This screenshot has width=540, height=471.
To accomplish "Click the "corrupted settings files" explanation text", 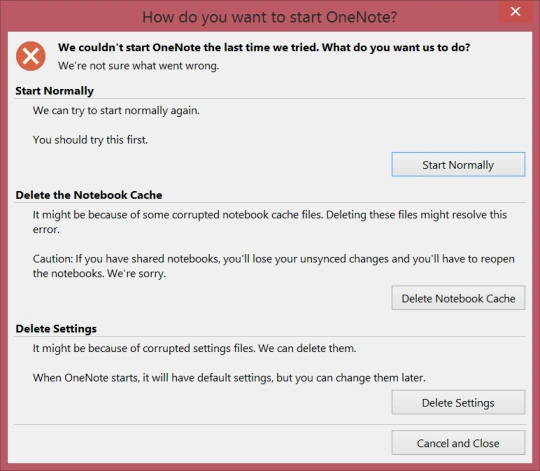I will click(195, 348).
